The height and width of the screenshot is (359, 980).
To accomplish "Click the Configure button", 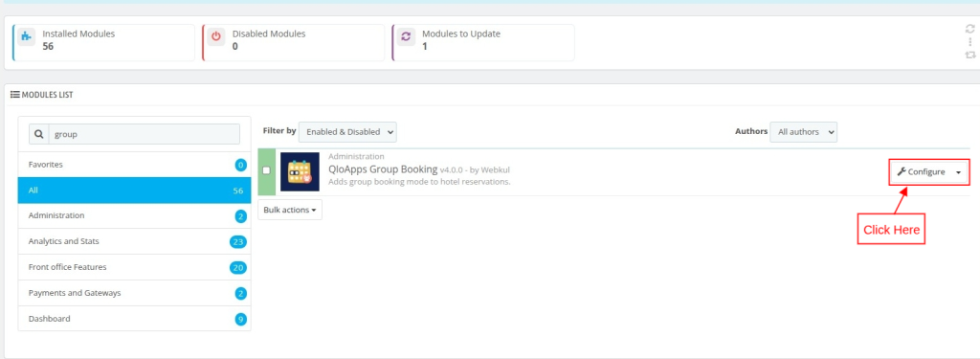I will coord(921,172).
